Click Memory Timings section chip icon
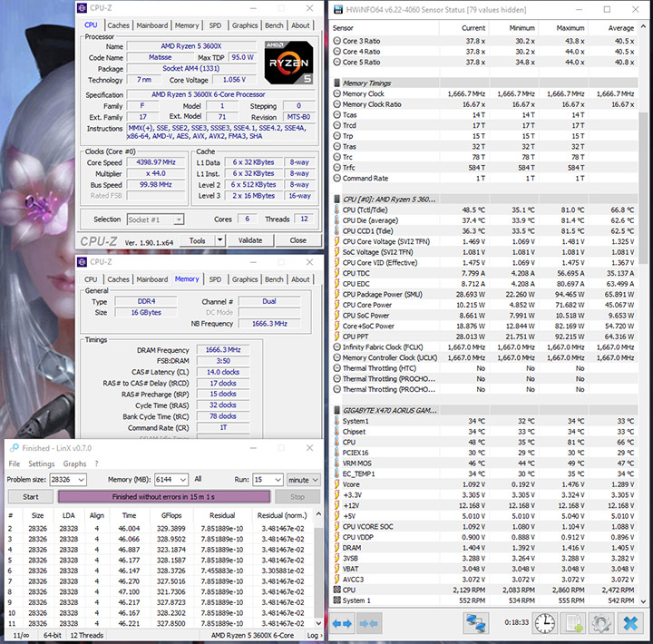 point(336,83)
